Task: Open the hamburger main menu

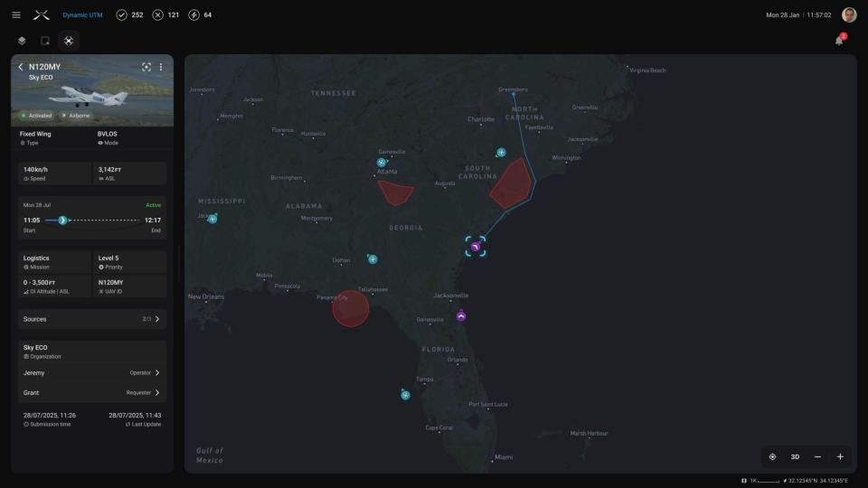Action: click(x=15, y=15)
